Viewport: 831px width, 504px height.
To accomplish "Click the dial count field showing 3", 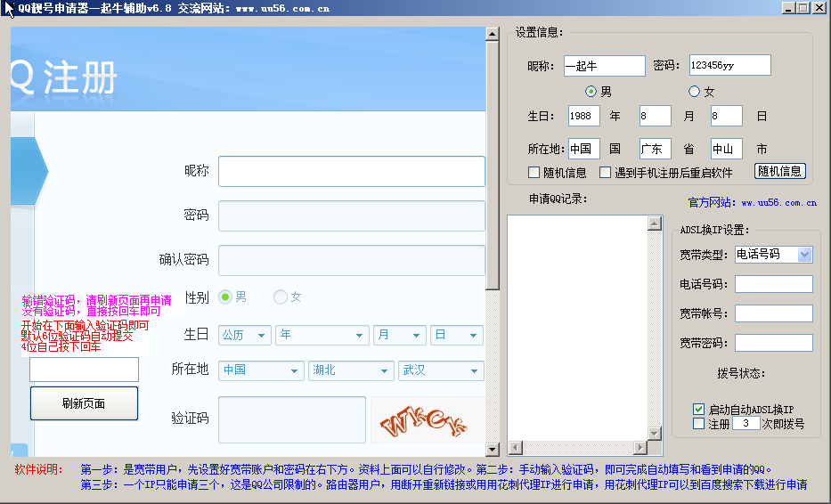I will (746, 424).
